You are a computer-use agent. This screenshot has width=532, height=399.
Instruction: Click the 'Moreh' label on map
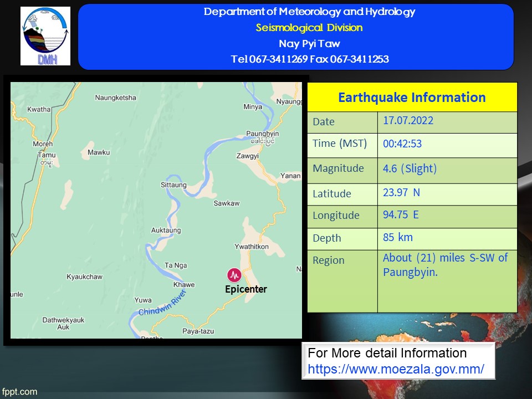(43, 144)
